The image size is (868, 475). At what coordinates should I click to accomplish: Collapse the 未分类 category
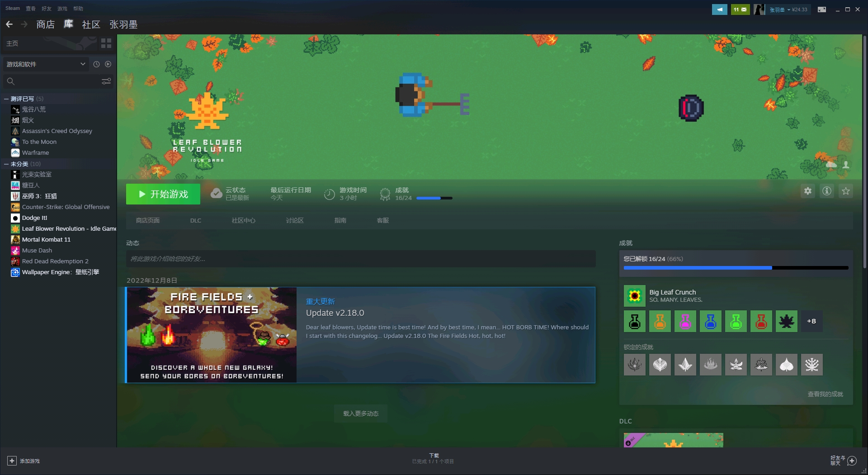tap(6, 164)
